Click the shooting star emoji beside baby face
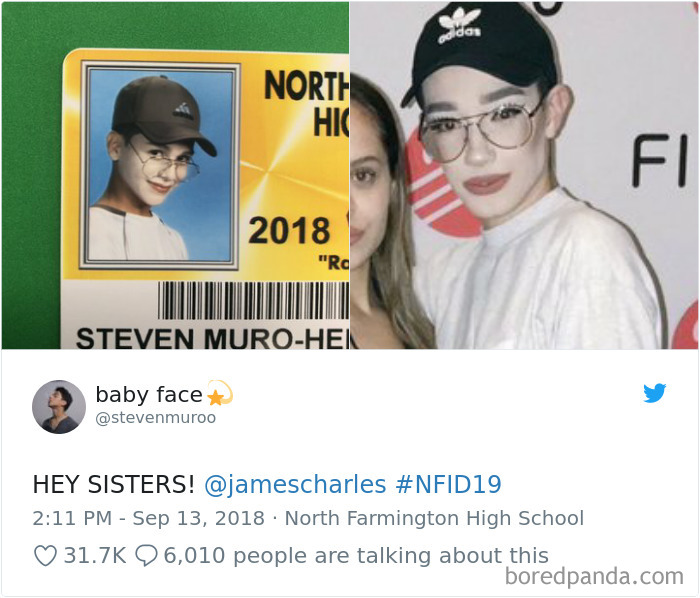Viewport: 700px width, 598px height. point(220,392)
